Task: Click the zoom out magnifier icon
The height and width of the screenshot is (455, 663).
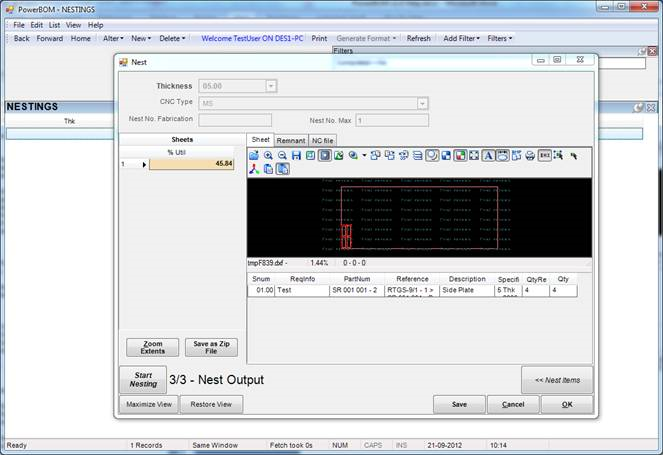Action: click(x=282, y=156)
